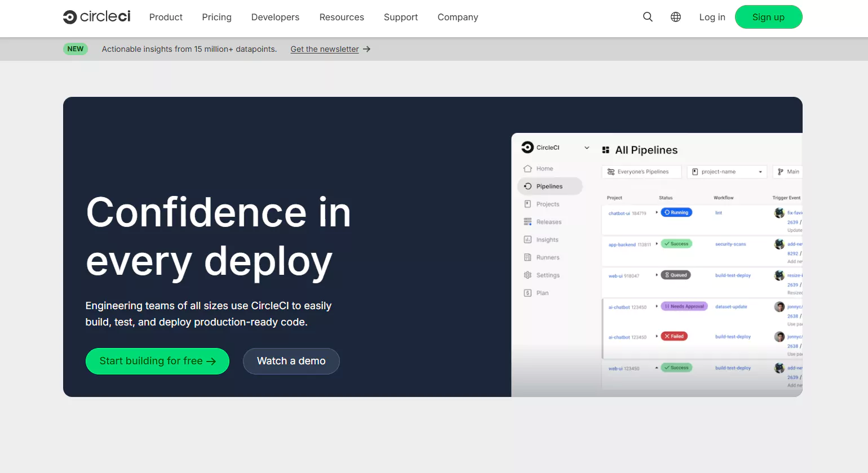This screenshot has height=473, width=868.
Task: Open the Home icon in the dashboard sidebar
Action: tap(528, 168)
